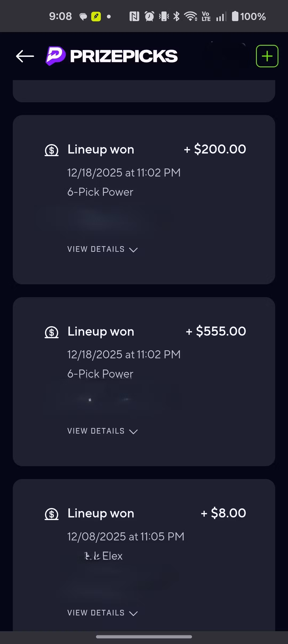
Task: Expand View Details for the $8.00 lineup
Action: tap(102, 613)
